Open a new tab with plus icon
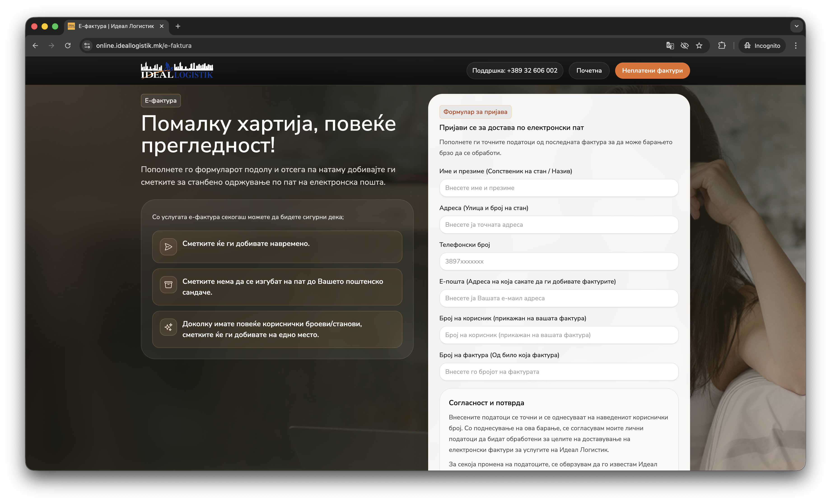Viewport: 831px width, 504px height. [x=178, y=26]
